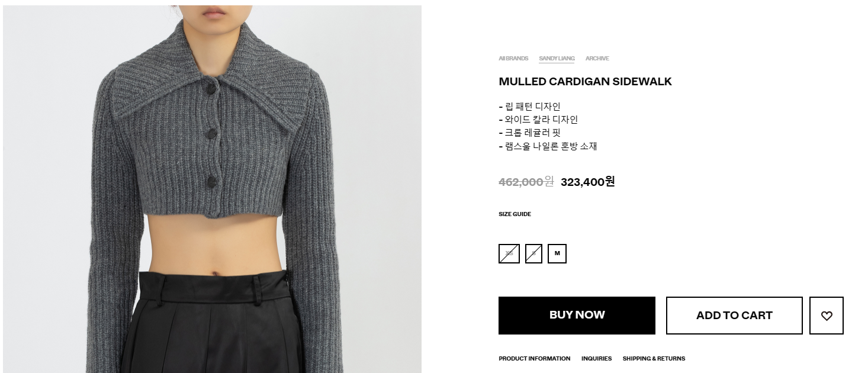This screenshot has height=373, width=868.
Task: Click the 립 패턴 디자인 description line
Action: [x=529, y=107]
